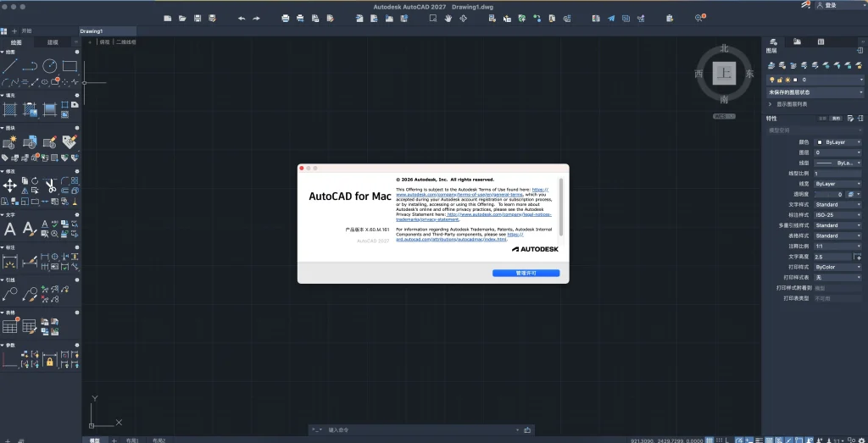The image size is (868, 443).
Task: Open the layer state dropdown
Action: pos(815,92)
